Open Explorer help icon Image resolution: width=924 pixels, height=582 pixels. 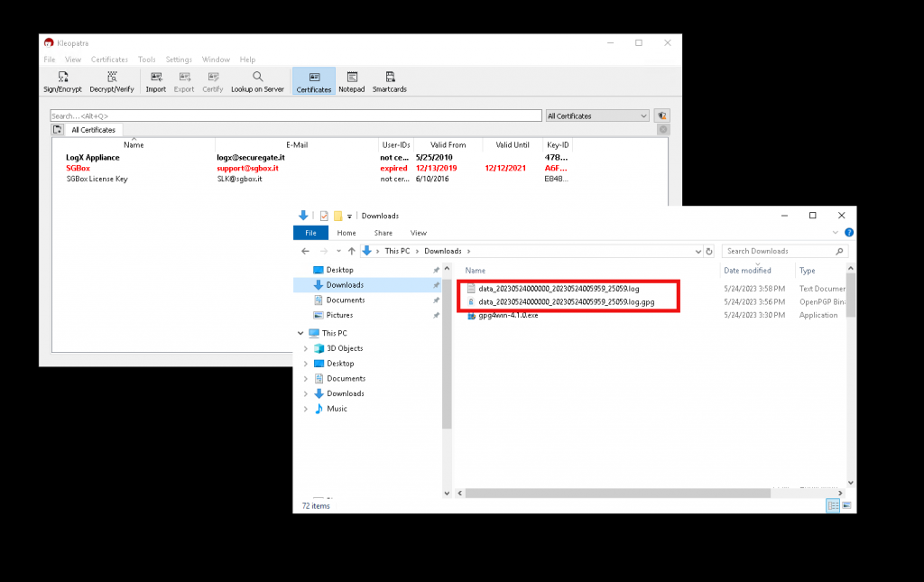[849, 233]
